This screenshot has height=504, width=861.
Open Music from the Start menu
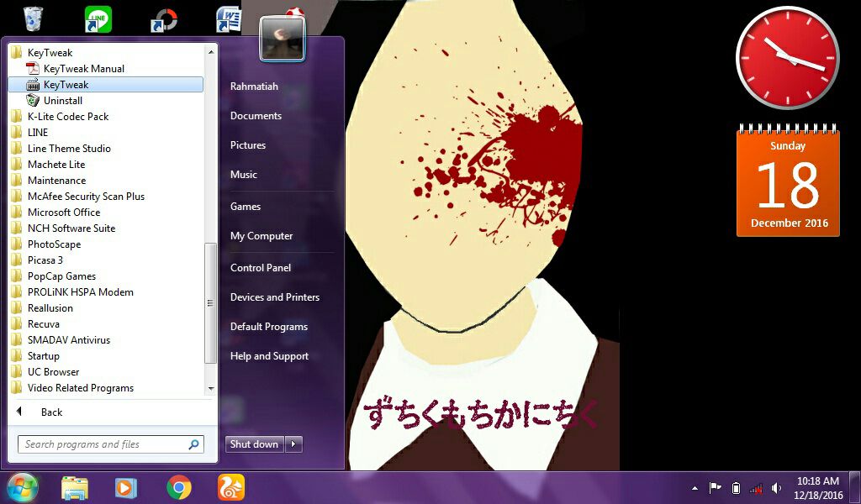click(x=243, y=175)
